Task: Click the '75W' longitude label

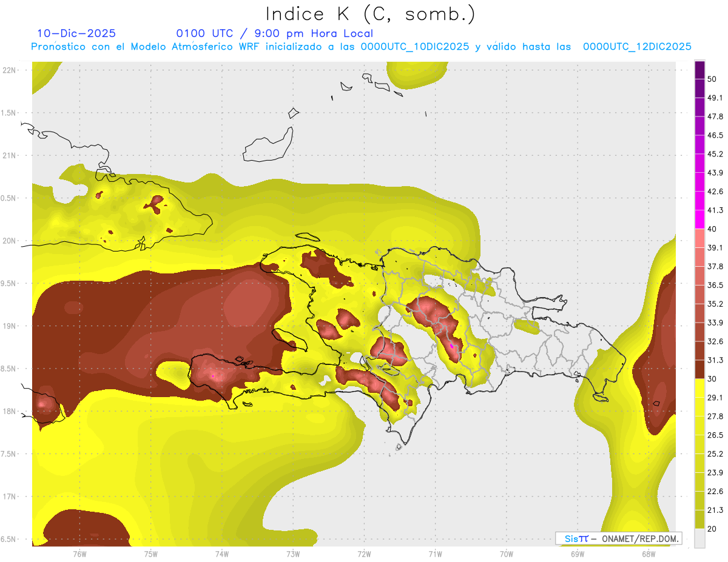Action: tap(151, 554)
